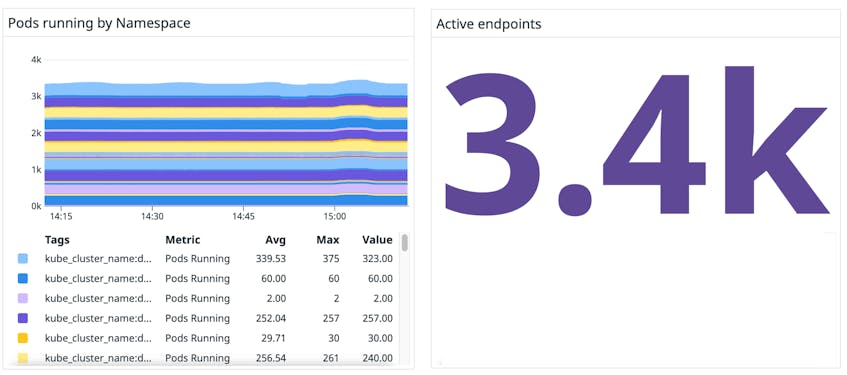
Task: Click the lavender swatch for the 2.00 series
Action: 23,298
